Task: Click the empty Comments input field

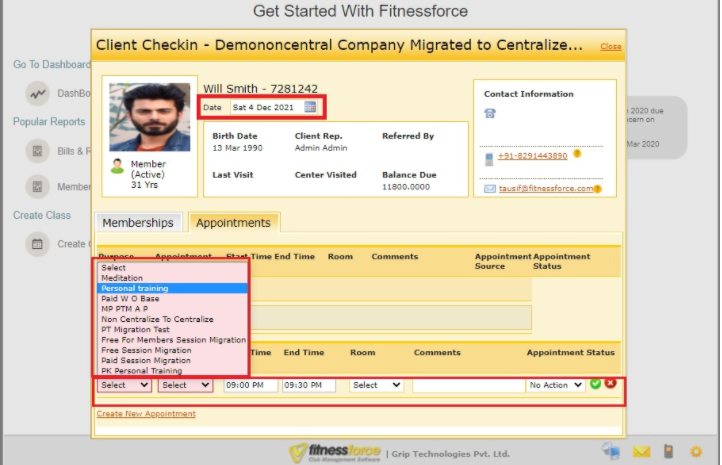Action: tap(468, 385)
